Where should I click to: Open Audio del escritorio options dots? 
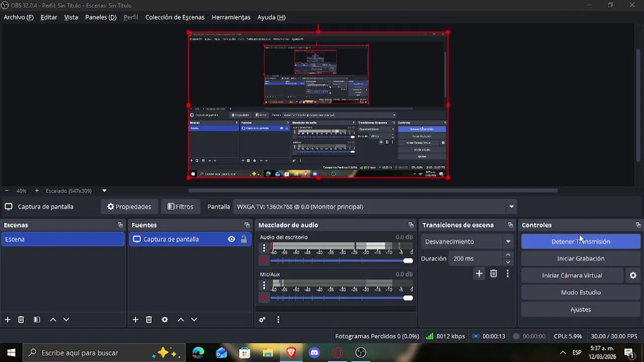point(264,248)
